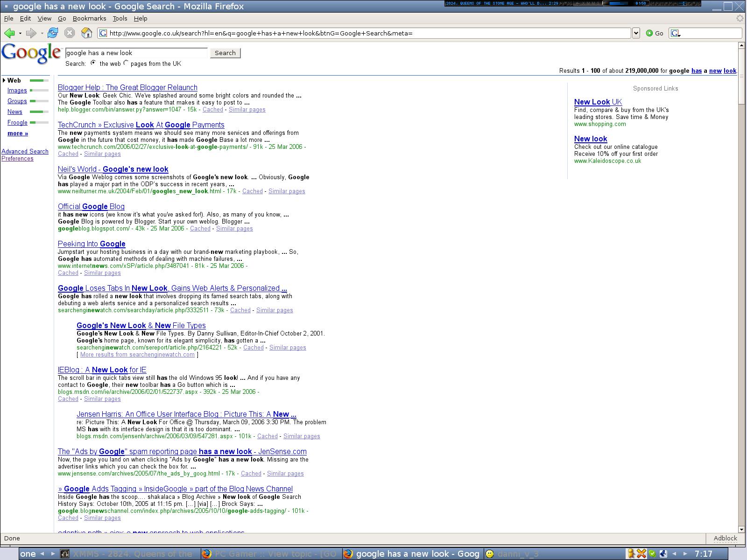This screenshot has height=560, width=747.
Task: Open the search engine selector dropdown
Action: click(x=675, y=33)
